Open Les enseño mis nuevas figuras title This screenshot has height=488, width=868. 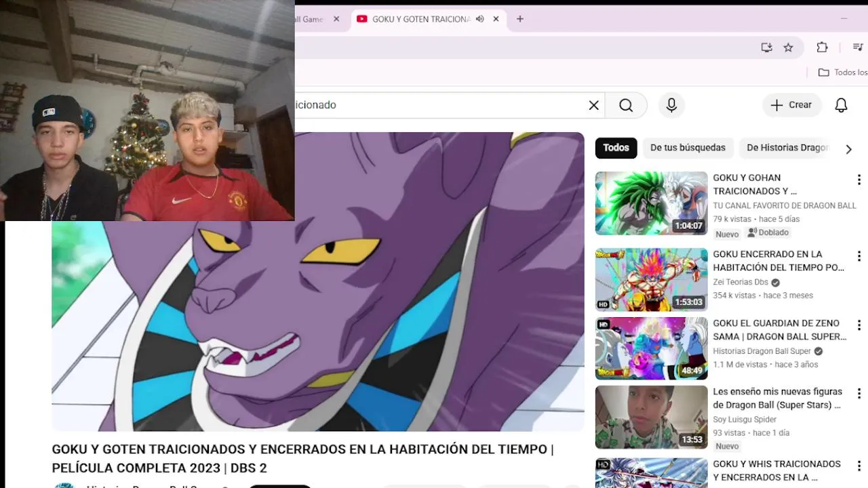pos(777,399)
